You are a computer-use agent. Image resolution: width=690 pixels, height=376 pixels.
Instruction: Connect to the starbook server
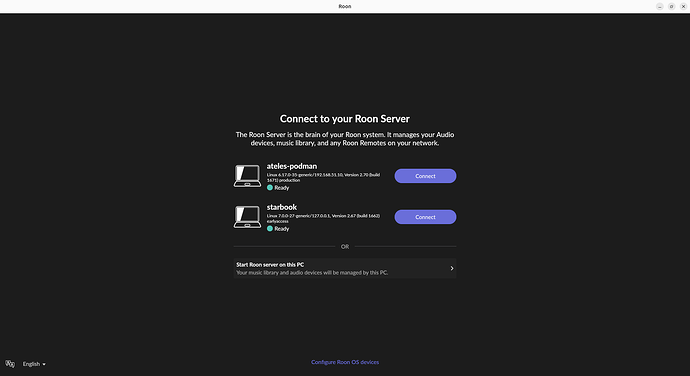(425, 217)
